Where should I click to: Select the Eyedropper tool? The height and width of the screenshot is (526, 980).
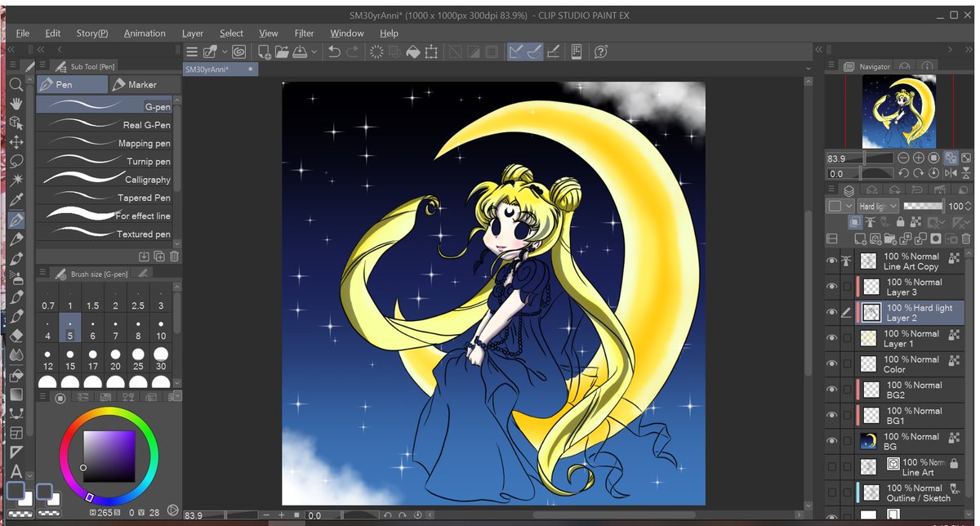(16, 200)
